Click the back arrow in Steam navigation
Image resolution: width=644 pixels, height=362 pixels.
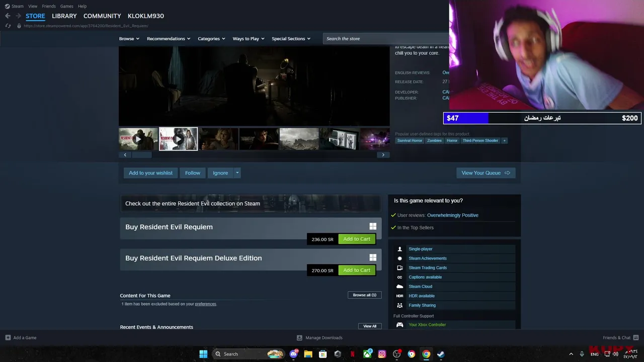8,16
